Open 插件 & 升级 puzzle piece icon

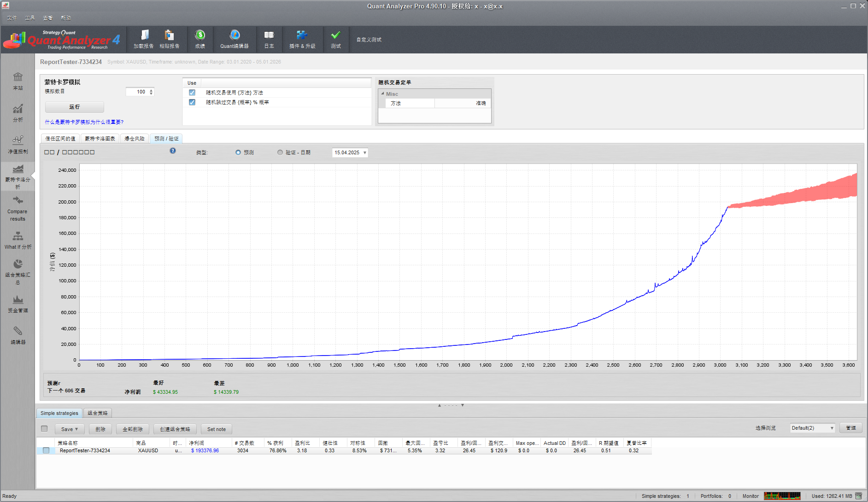coord(302,36)
